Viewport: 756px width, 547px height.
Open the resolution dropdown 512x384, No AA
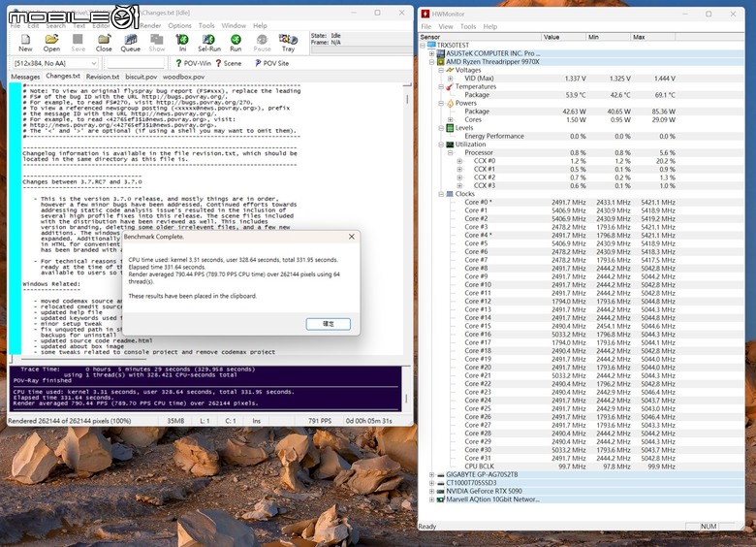pos(54,63)
